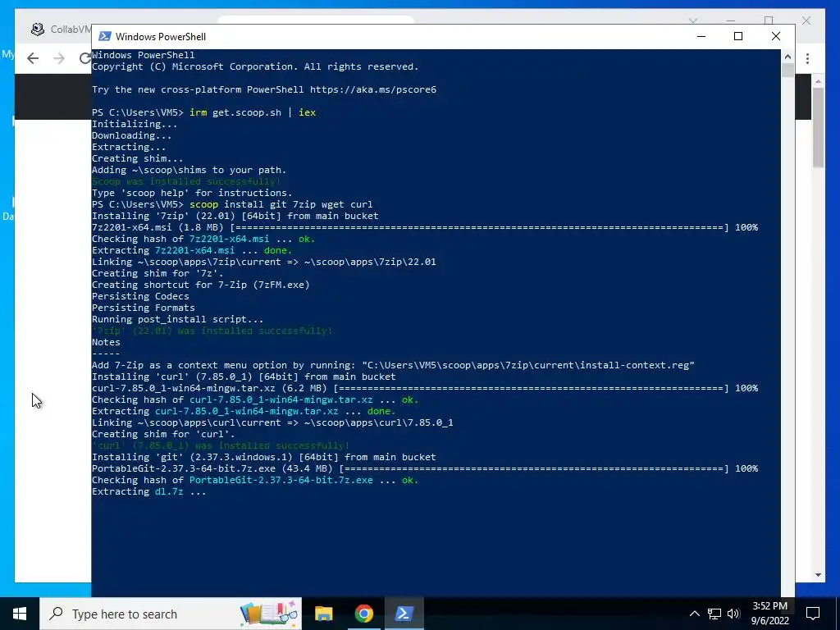This screenshot has width=840, height=630.
Task: Click the PowerShell icon in the window title bar
Action: point(105,36)
